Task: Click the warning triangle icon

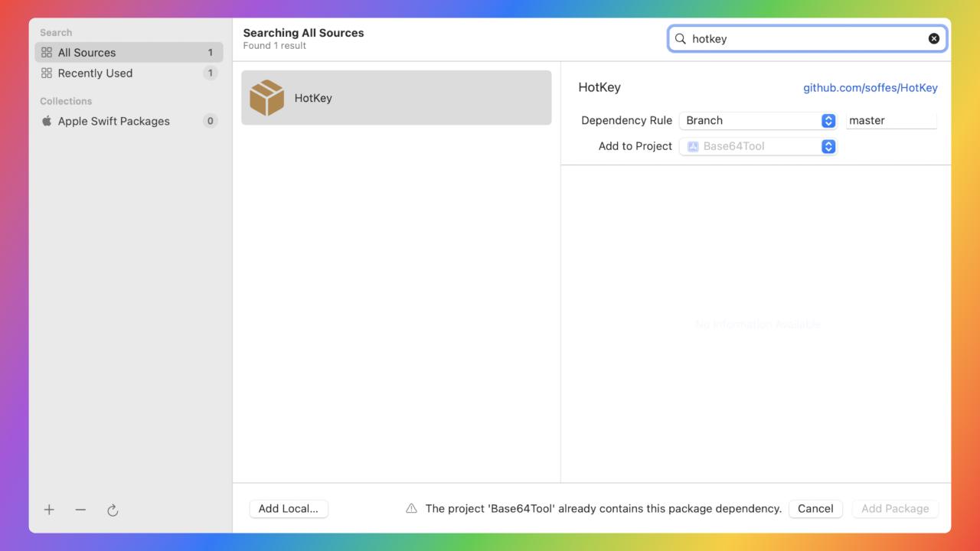Action: pyautogui.click(x=411, y=508)
